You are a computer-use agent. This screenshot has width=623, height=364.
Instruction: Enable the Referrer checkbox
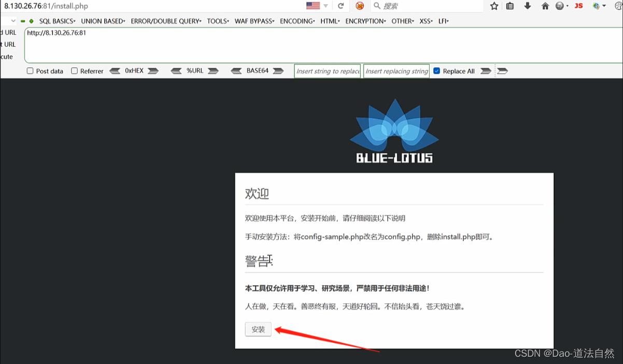(x=74, y=71)
